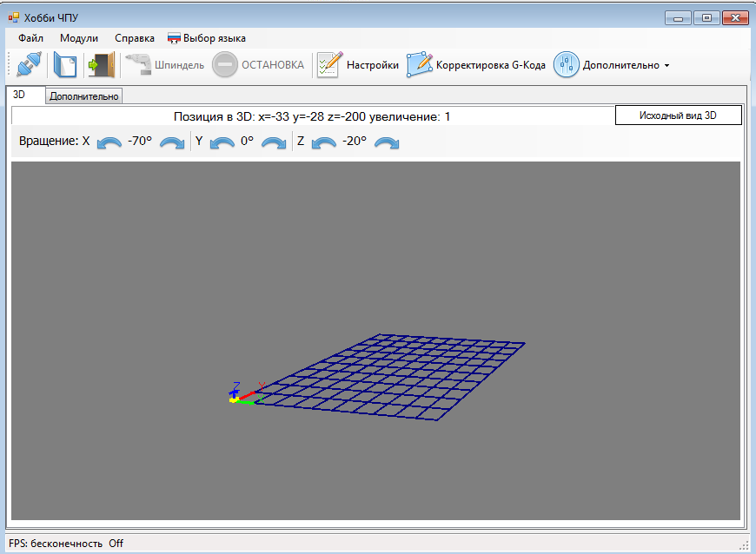Open new file document icon
This screenshot has height=554, width=756.
click(x=65, y=64)
